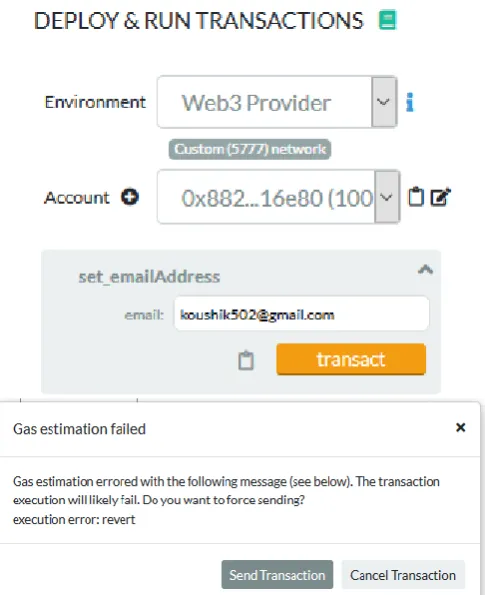Expand the Account selector arrow
485x595 pixels.
[x=387, y=197]
